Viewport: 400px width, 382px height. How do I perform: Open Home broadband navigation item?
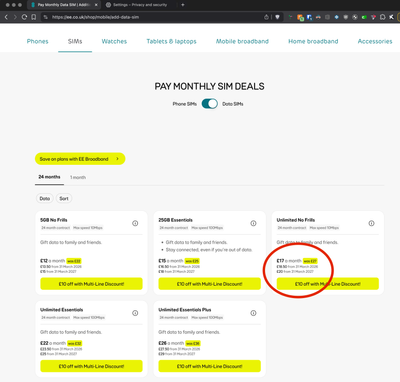point(313,41)
